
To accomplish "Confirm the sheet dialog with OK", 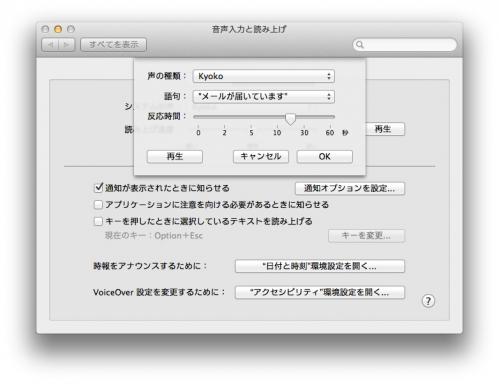I will pyautogui.click(x=324, y=156).
